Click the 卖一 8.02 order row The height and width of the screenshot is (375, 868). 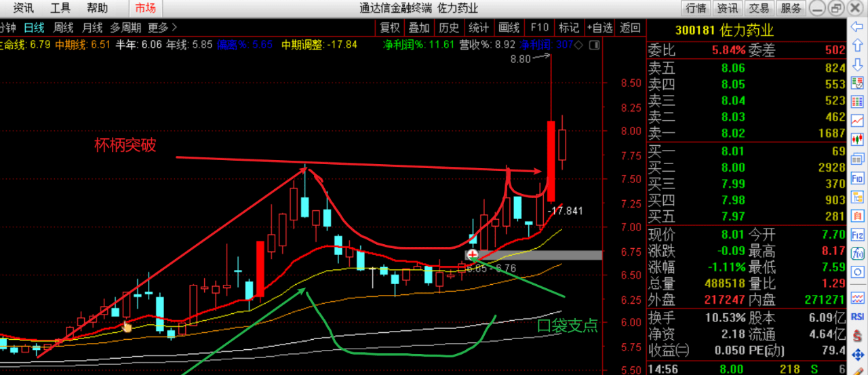point(747,133)
